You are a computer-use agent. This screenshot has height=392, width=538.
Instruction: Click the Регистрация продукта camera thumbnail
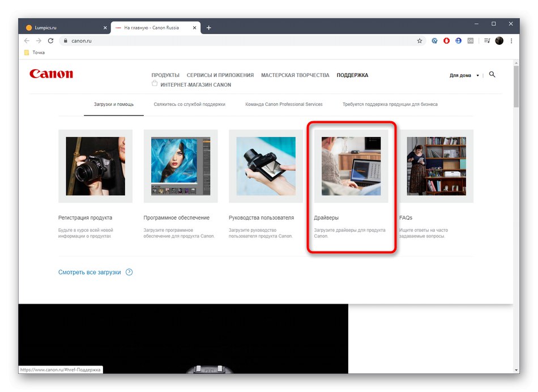pos(95,166)
